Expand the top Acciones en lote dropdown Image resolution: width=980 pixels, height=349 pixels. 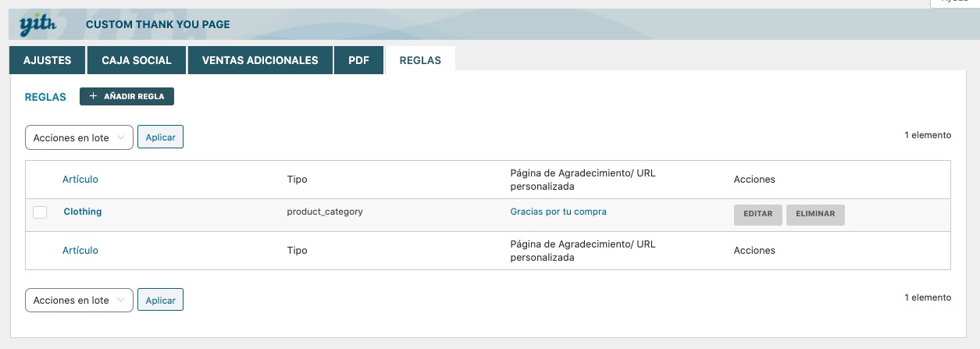point(79,137)
